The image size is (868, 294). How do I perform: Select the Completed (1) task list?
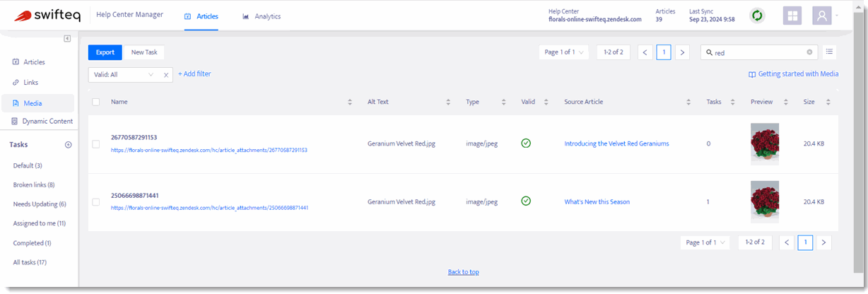tap(32, 243)
